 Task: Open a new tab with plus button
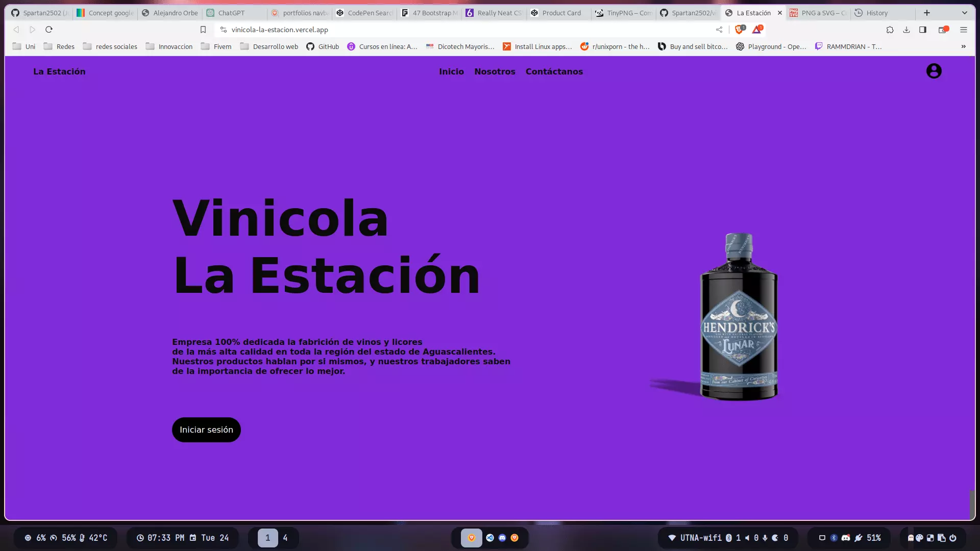927,13
